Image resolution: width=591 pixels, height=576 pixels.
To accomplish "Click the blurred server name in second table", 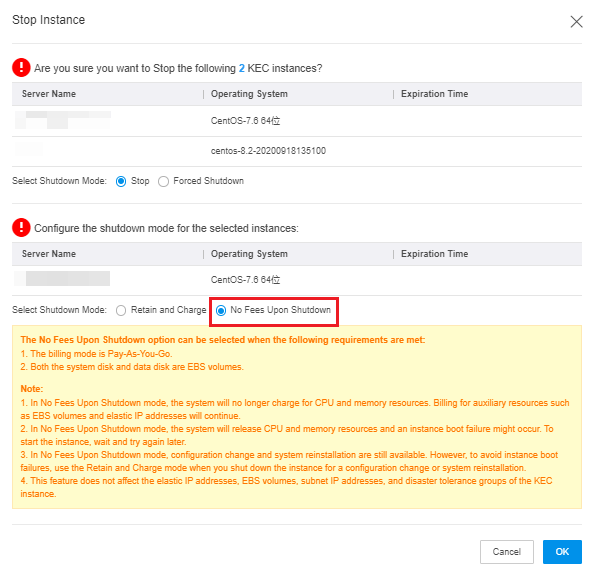I will 62,279.
